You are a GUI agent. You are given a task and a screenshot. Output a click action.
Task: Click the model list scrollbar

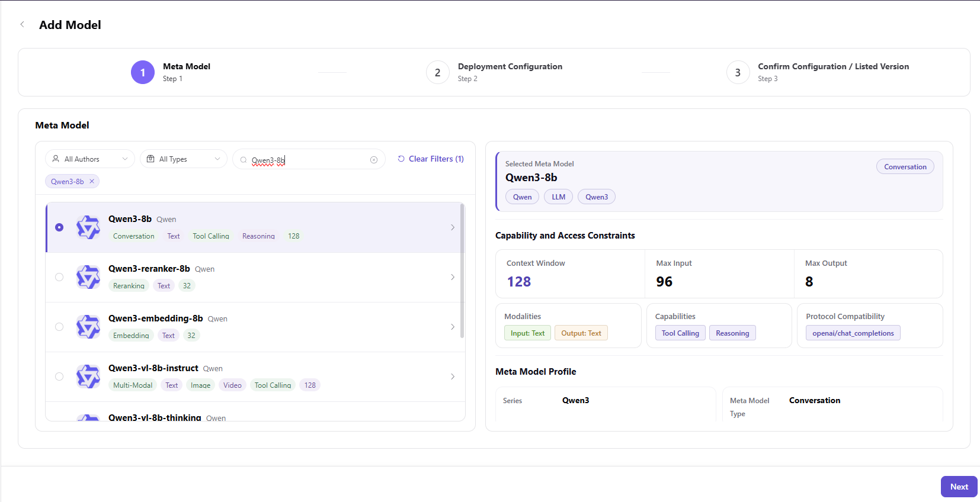click(462, 271)
